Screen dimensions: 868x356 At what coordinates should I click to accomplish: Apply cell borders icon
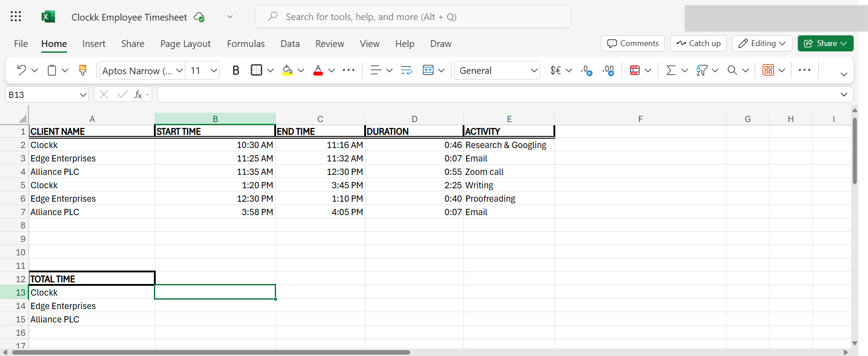tap(256, 70)
